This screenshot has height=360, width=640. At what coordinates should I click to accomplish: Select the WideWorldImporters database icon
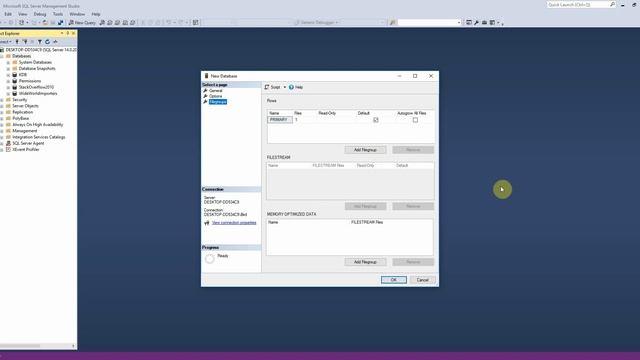pyautogui.click(x=15, y=93)
